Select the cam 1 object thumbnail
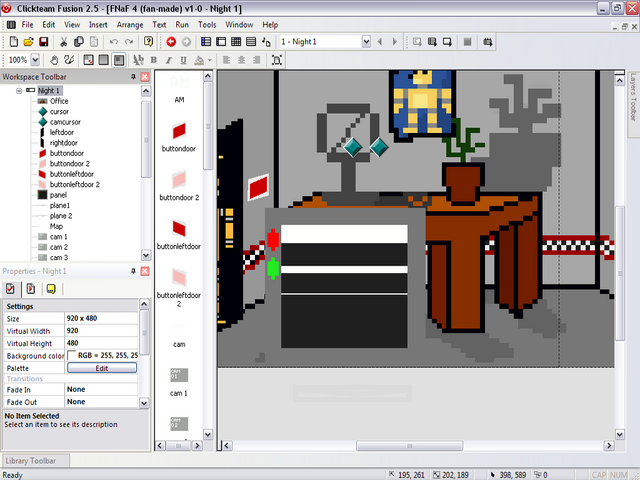The width and height of the screenshot is (640, 480). click(179, 375)
